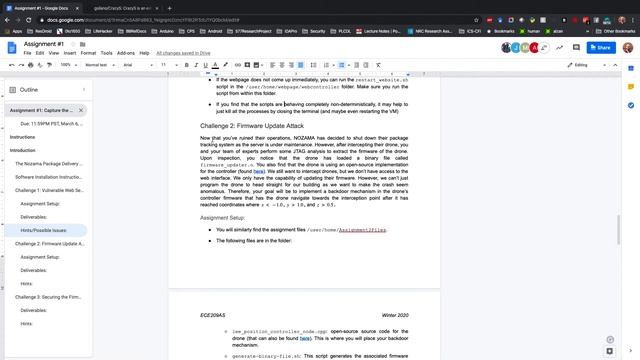
Task: Open the Editing mode dropdown
Action: 587,65
